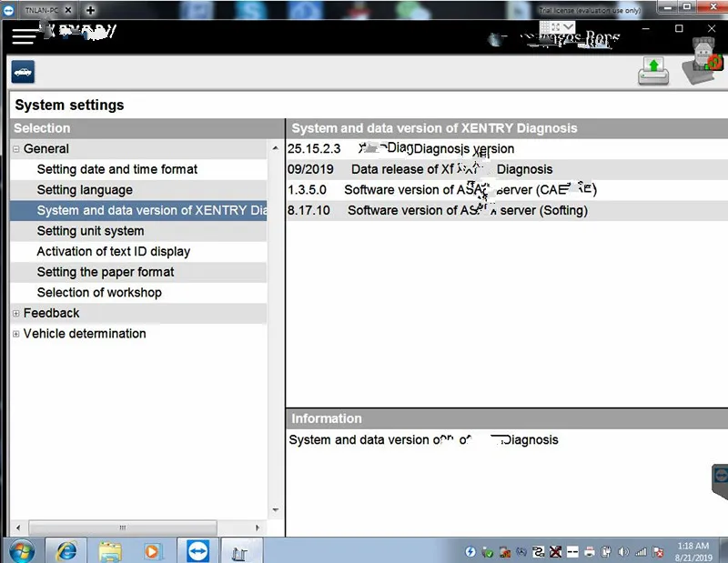Click the 25.15.2.3 version value

coord(314,149)
